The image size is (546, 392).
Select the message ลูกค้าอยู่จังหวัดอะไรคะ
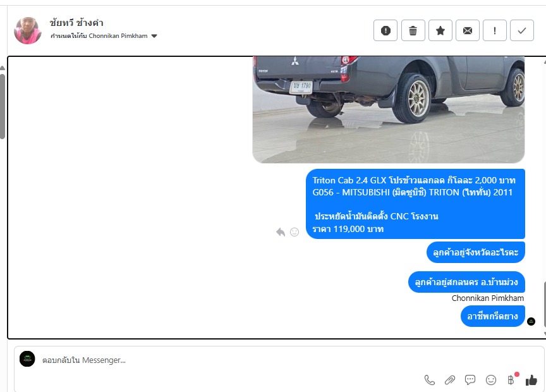click(x=476, y=252)
